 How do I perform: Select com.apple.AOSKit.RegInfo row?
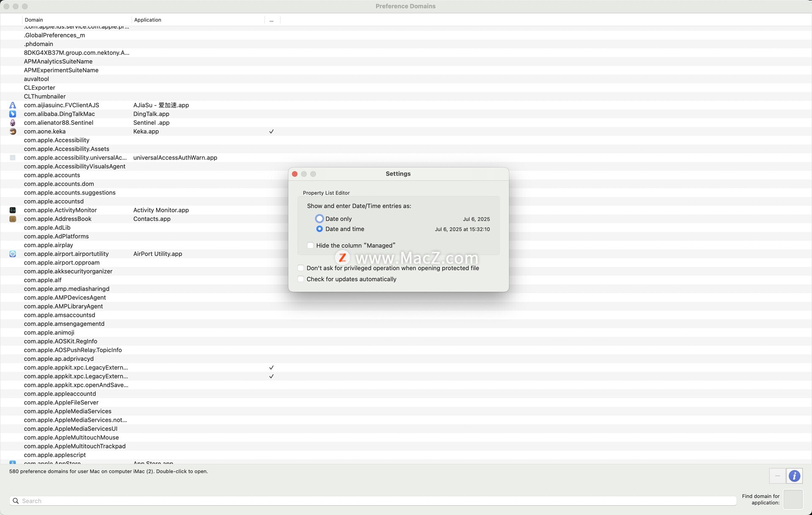pyautogui.click(x=406, y=341)
